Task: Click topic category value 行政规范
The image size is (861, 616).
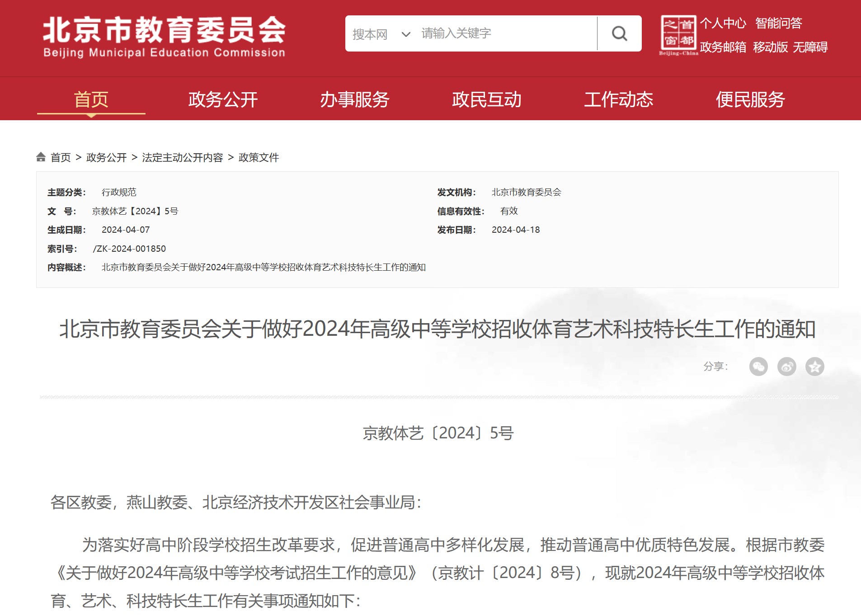Action: [119, 192]
